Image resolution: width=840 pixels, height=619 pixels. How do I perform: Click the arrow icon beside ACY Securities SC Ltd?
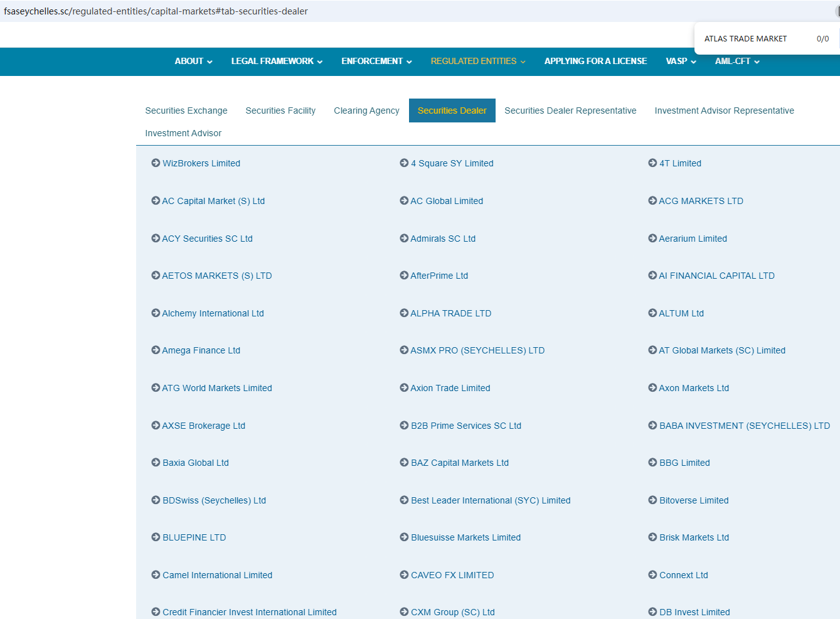[156, 239]
